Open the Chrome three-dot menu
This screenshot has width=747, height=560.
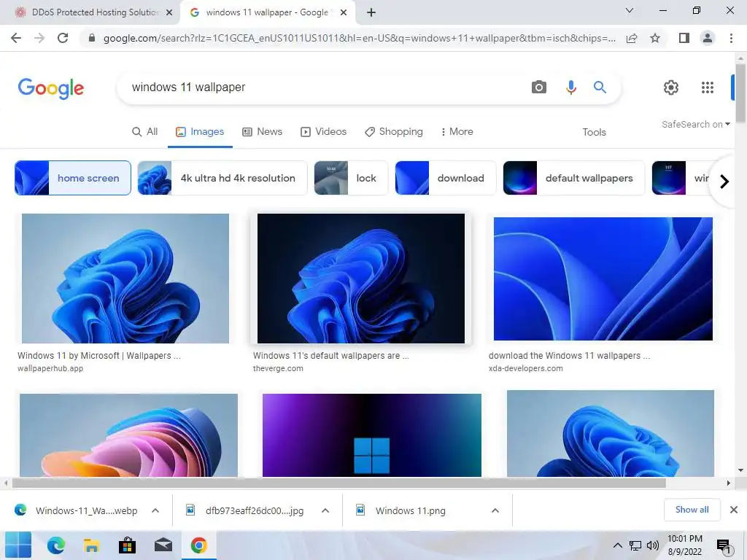731,38
